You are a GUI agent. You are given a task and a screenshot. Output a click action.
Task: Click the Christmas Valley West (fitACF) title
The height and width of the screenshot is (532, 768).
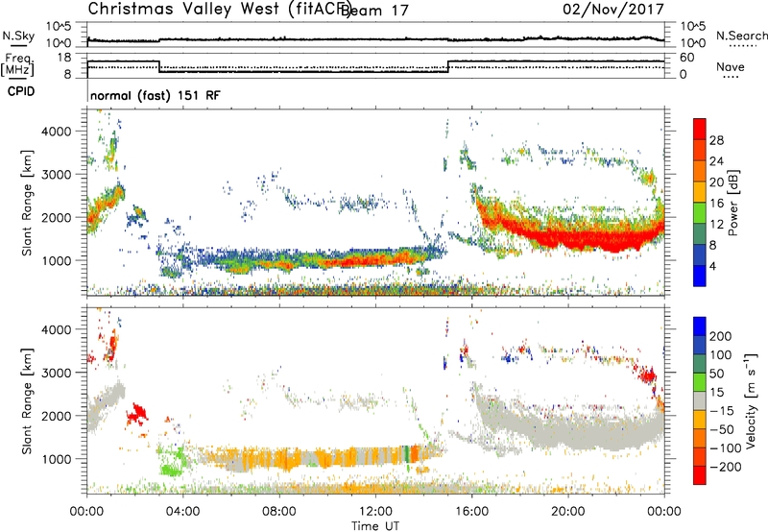tap(220, 9)
